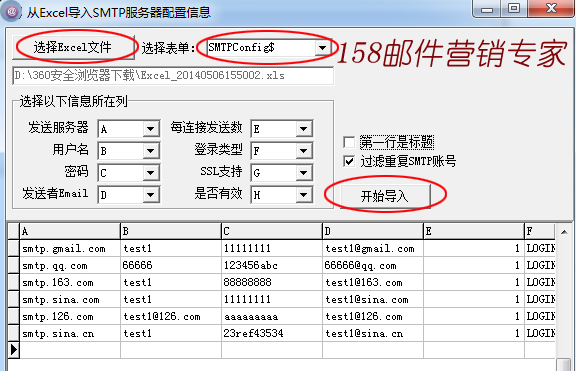Select email cell test1@sina.cn
The height and width of the screenshot is (371, 576).
point(373,333)
